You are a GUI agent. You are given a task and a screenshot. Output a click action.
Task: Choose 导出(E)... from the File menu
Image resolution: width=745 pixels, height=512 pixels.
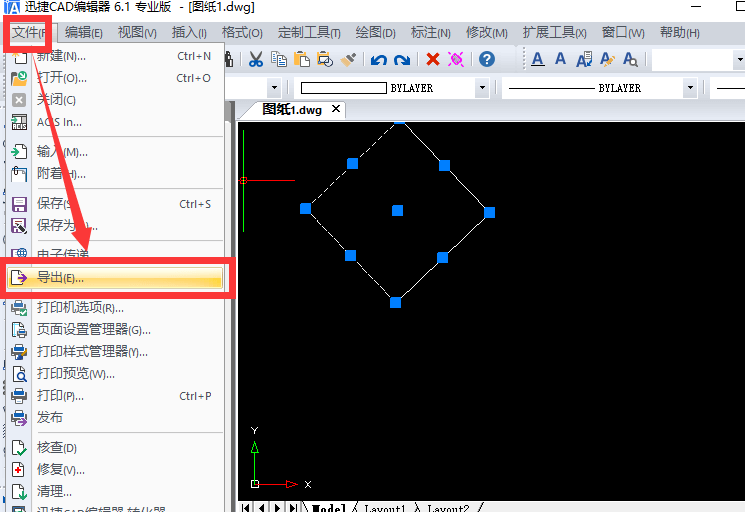115,278
